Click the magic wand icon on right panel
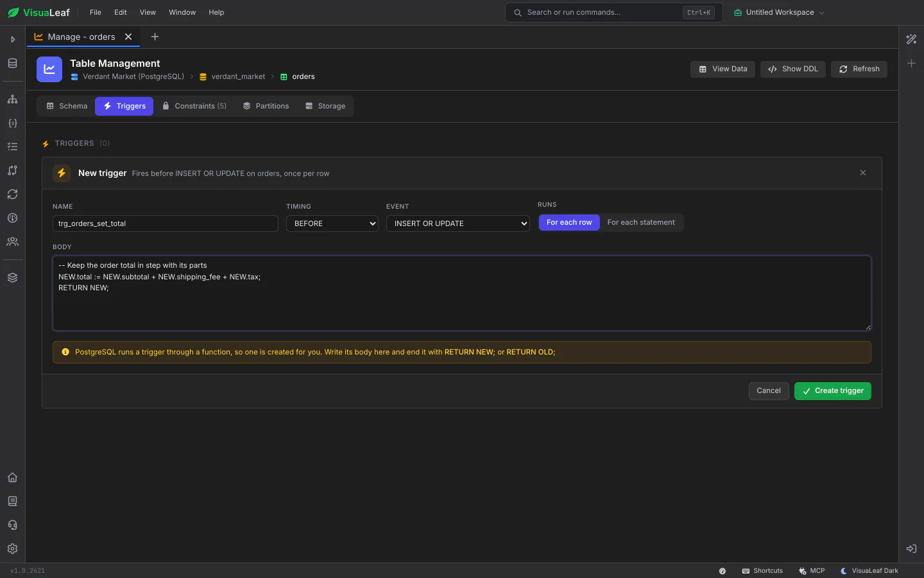 911,40
